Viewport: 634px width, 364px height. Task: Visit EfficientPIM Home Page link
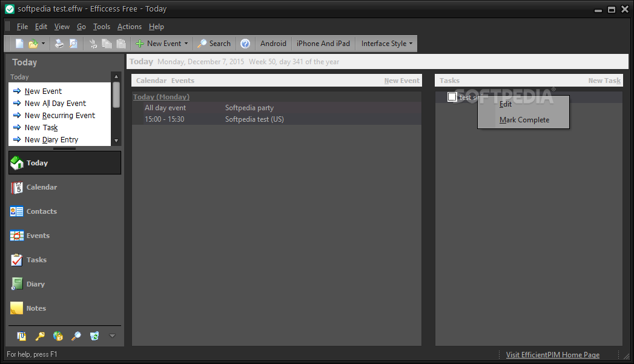pyautogui.click(x=553, y=355)
